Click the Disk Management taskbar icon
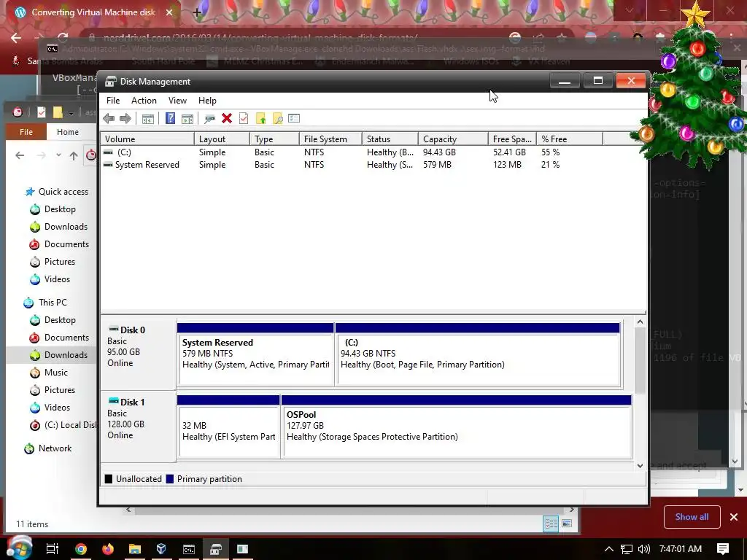 tap(216, 549)
